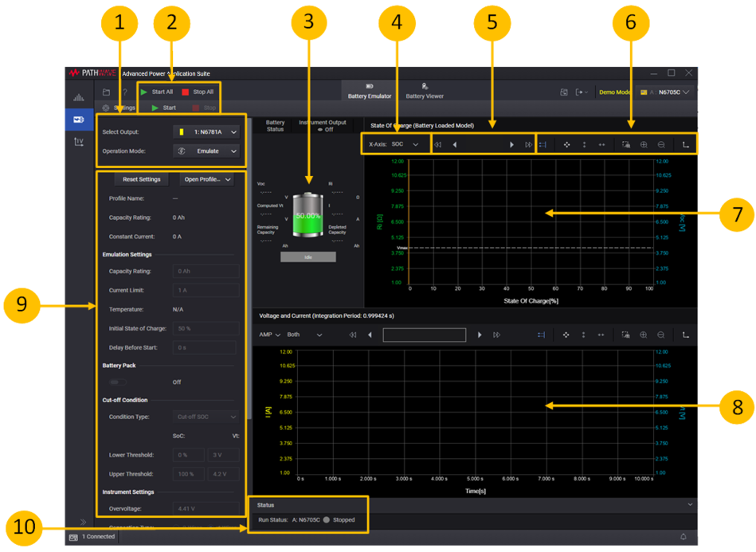Click the Overvoltage field
The height and width of the screenshot is (552, 756).
tap(206, 509)
